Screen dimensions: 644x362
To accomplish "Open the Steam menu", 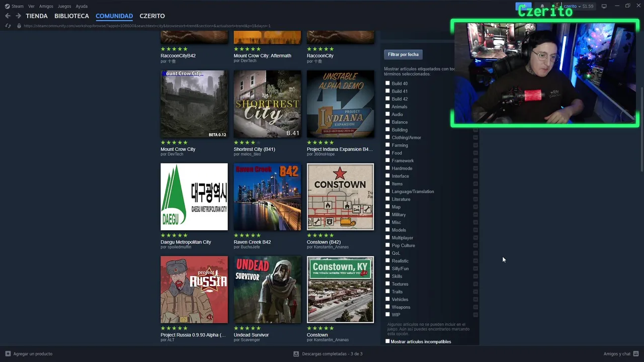I will point(18,6).
